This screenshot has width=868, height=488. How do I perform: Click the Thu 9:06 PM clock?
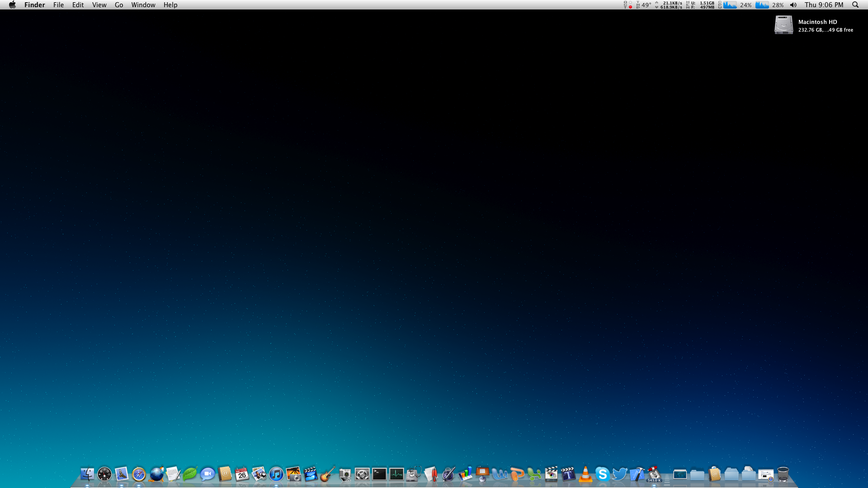(x=824, y=5)
